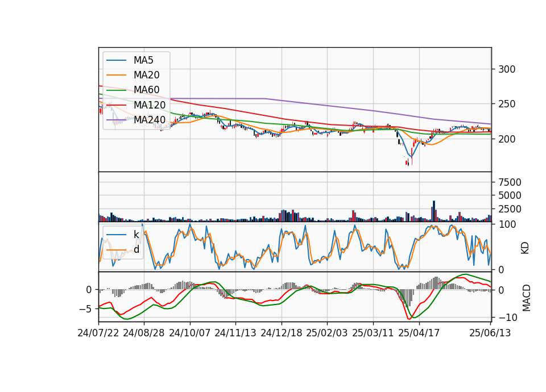Click the MA20 legend label
Image resolution: width=546 pixels, height=392 pixels.
(147, 75)
